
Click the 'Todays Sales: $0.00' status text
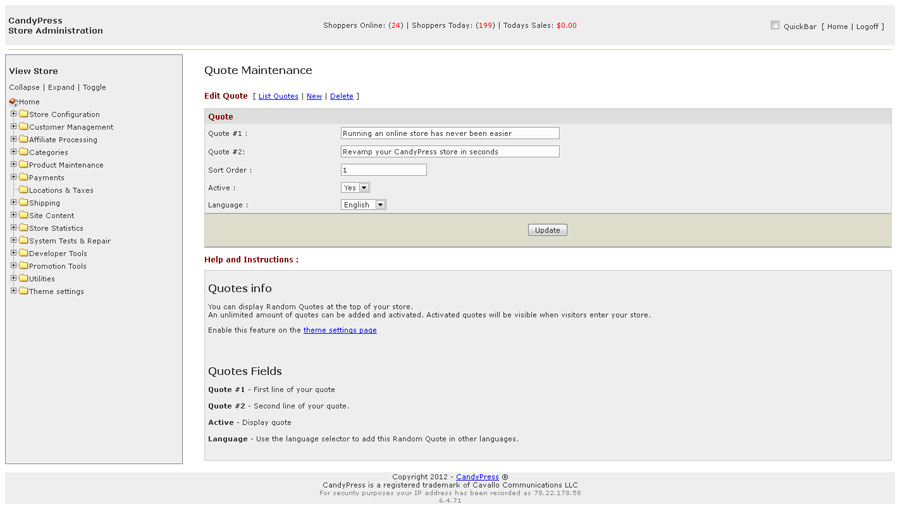[x=540, y=25]
